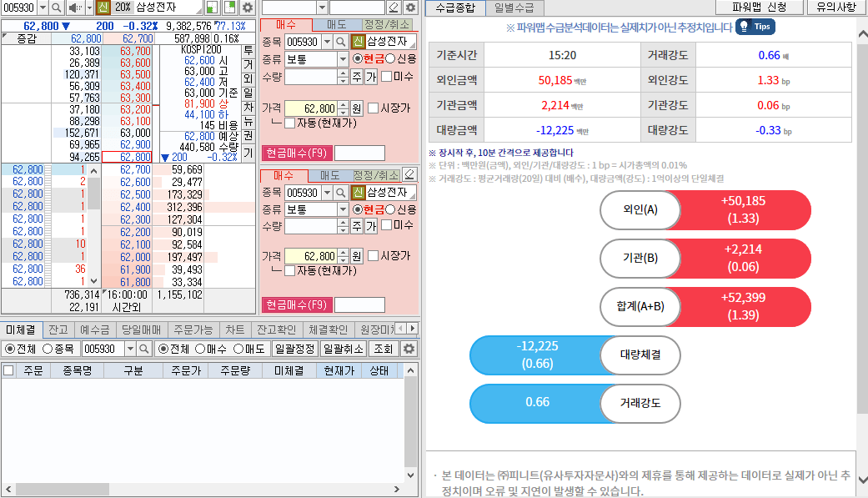Viewport: 868px width, 498px height.
Task: Open the order bar settings gear
Action: [410, 8]
